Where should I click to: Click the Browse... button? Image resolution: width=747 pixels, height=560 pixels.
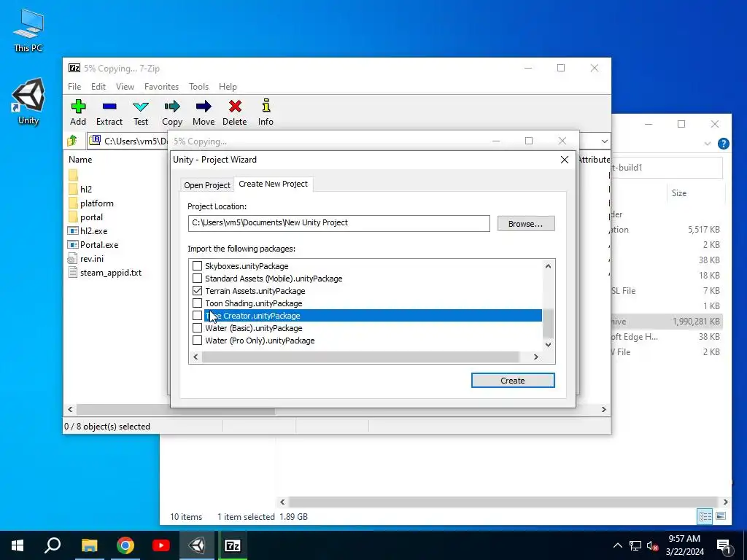pyautogui.click(x=526, y=223)
